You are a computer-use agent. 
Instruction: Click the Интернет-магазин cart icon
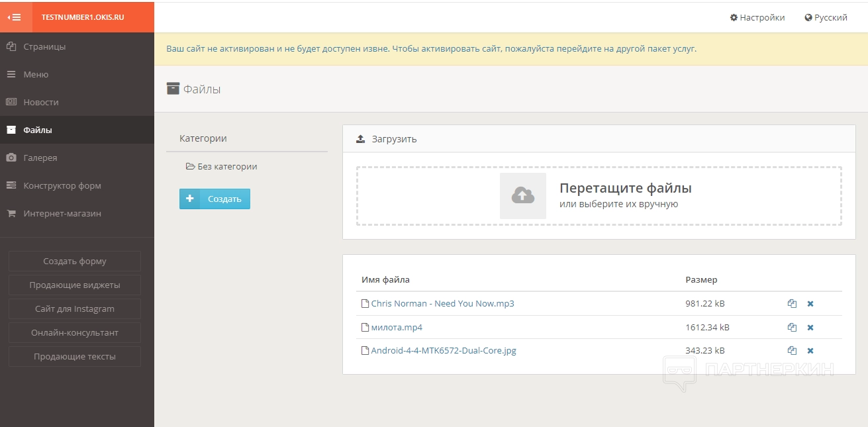tap(11, 214)
